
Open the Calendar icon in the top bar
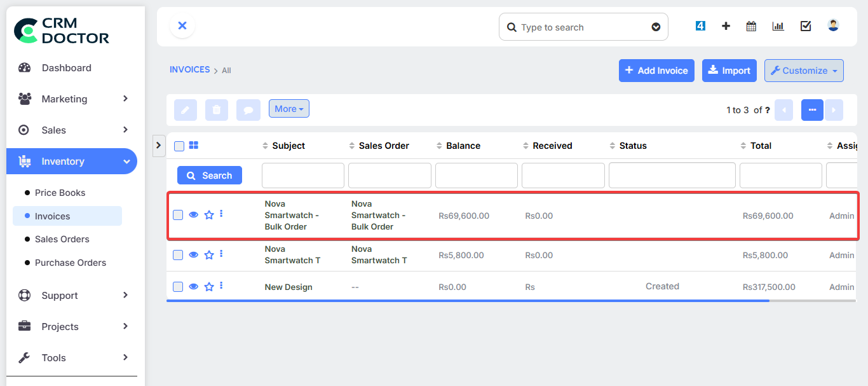(x=750, y=25)
